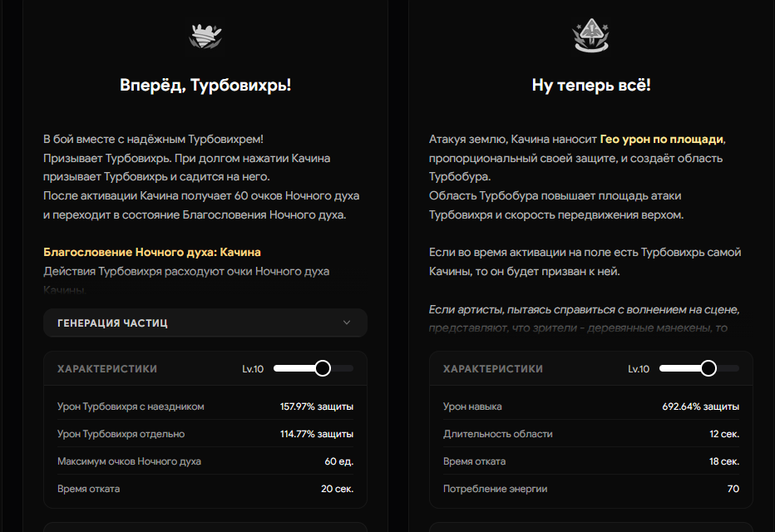The image size is (775, 532).
Task: Click the Turbo Twirly skill icon
Action: pos(205,36)
